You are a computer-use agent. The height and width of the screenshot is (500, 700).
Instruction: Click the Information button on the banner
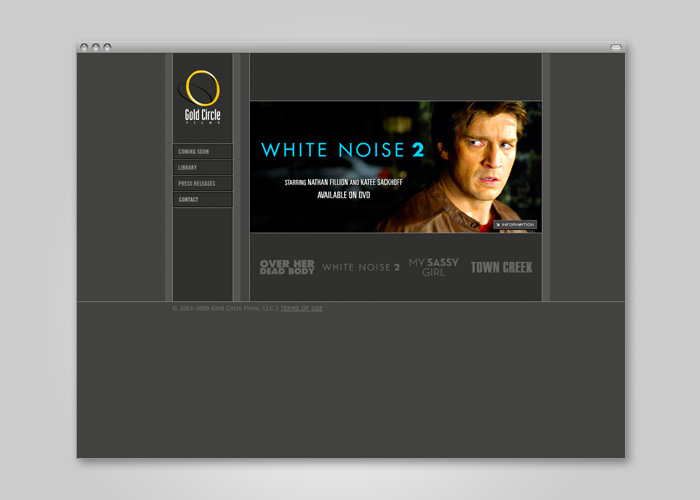[x=515, y=225]
